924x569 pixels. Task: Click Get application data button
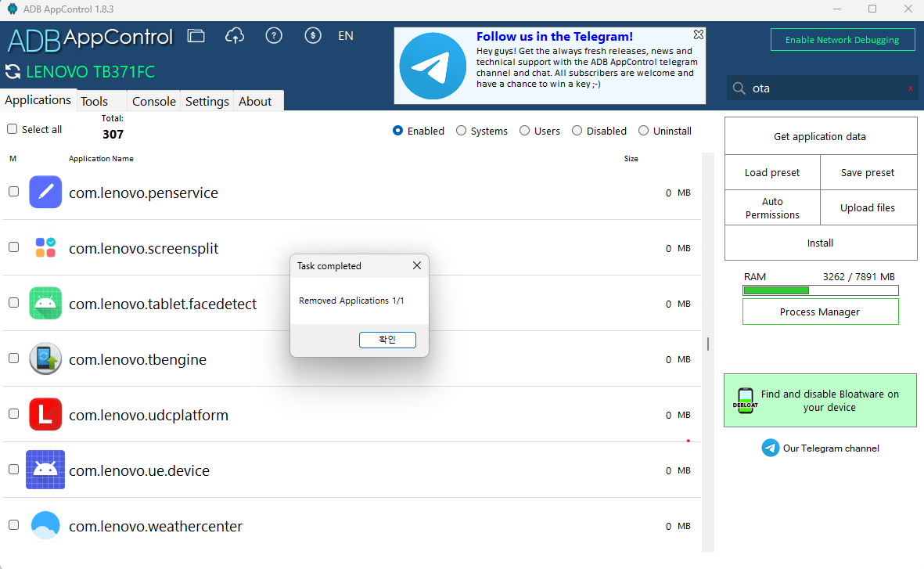[820, 136]
